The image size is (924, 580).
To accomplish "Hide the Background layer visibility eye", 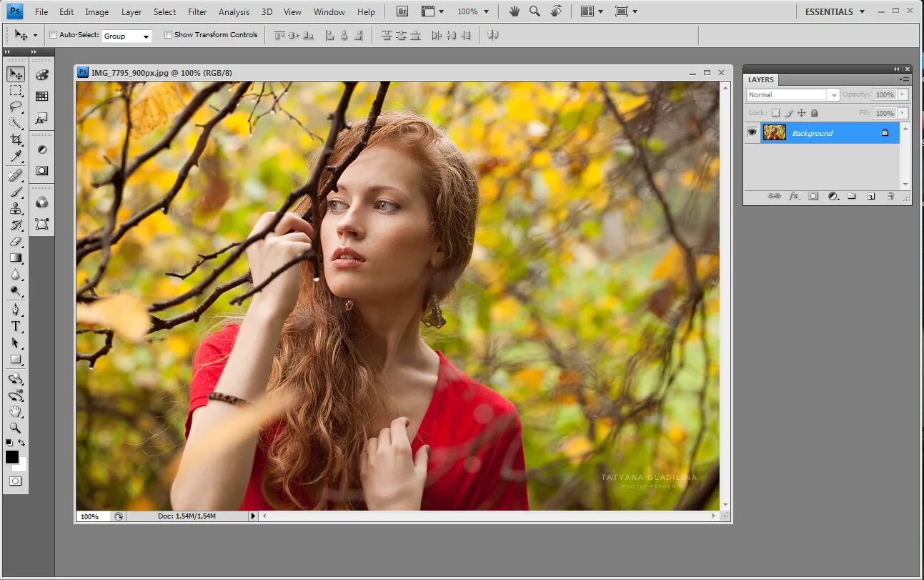I will click(x=752, y=132).
